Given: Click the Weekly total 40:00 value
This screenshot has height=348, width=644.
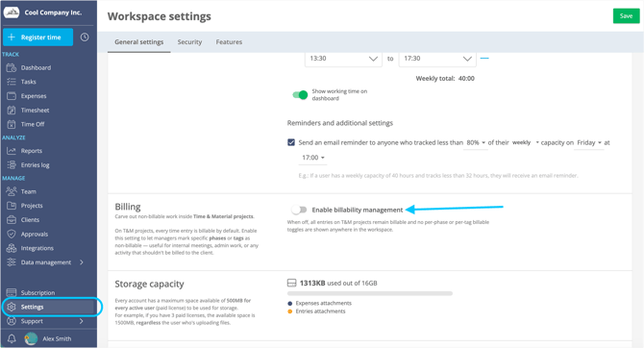Looking at the screenshot, I should (466, 79).
